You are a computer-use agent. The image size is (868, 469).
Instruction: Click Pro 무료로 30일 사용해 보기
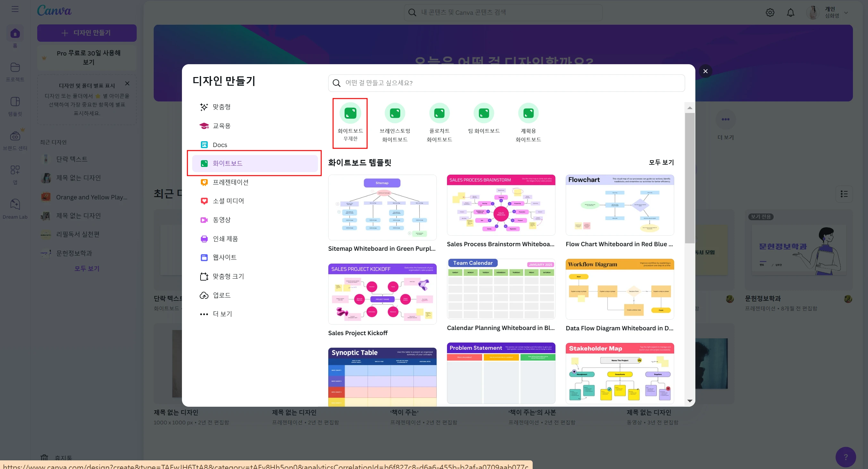[x=87, y=58]
